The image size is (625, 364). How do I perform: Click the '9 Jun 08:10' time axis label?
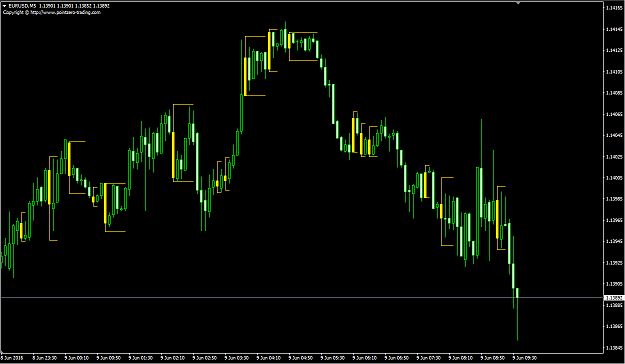(461, 358)
